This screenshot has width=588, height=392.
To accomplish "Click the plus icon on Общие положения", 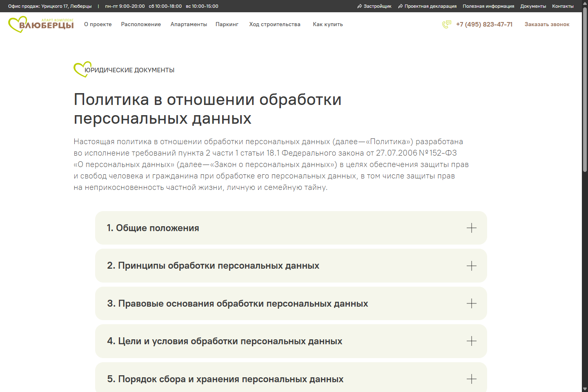I will pyautogui.click(x=472, y=228).
